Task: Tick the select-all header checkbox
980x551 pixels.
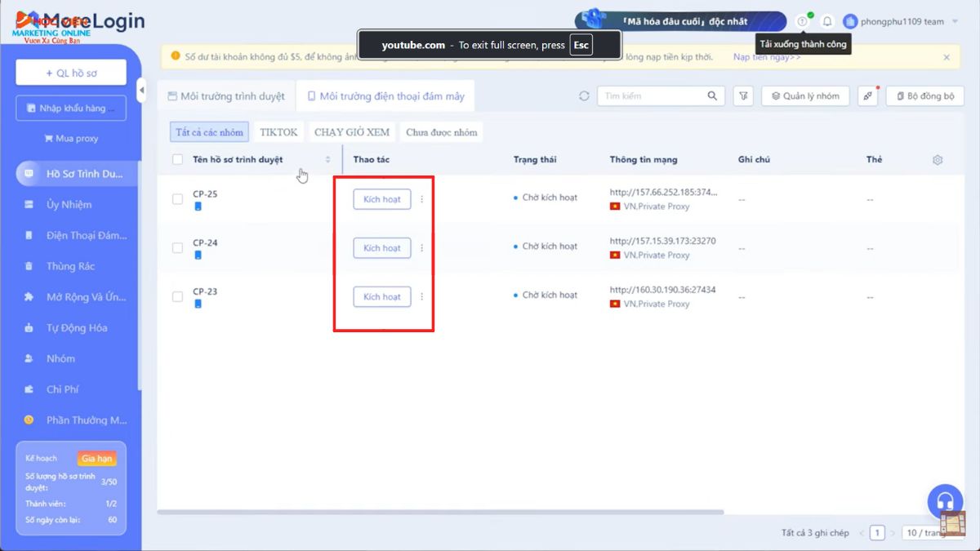Action: point(177,159)
